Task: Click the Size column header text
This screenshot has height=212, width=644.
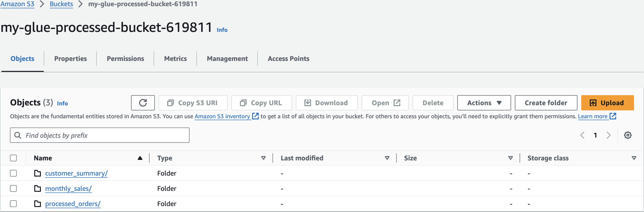Action: click(x=410, y=158)
